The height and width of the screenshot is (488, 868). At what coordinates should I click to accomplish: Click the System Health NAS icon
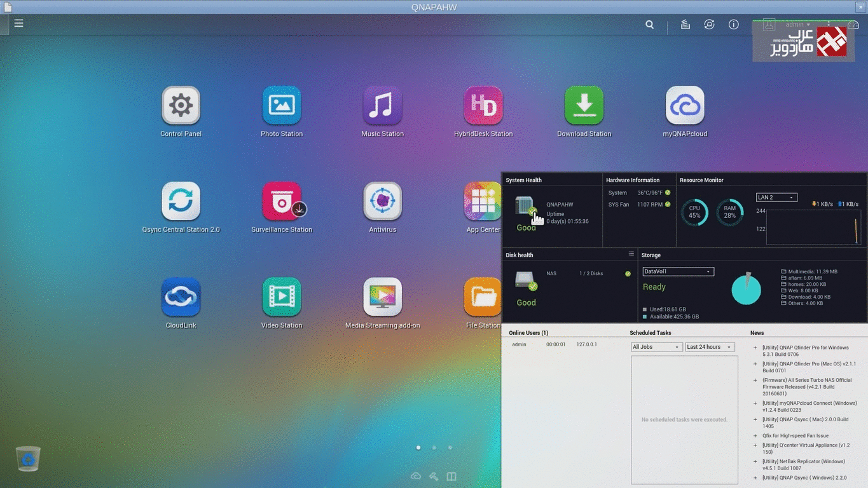tap(525, 207)
